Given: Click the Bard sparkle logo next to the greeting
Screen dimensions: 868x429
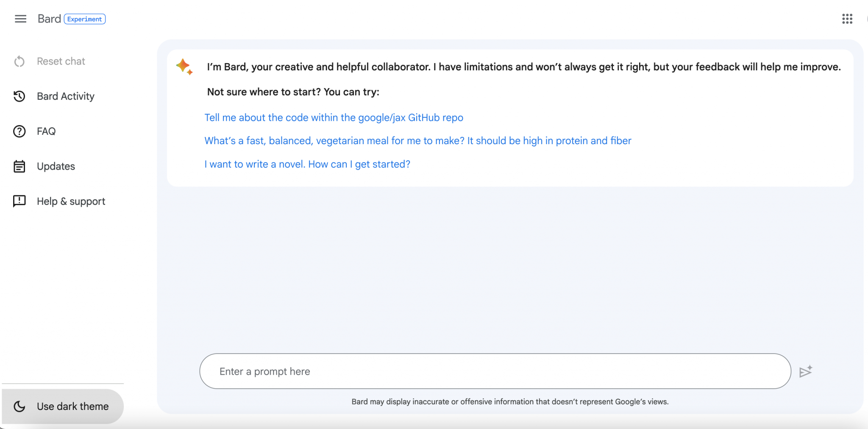Looking at the screenshot, I should click(x=184, y=67).
